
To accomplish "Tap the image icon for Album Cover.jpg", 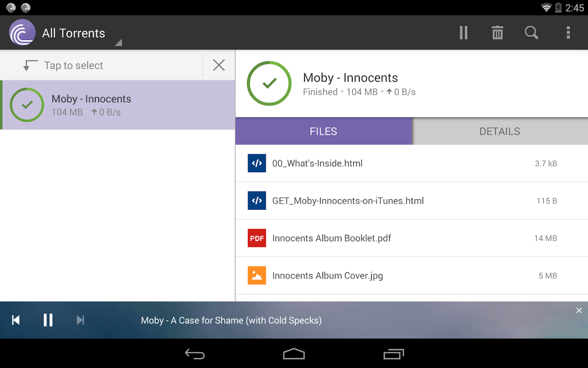I will (x=257, y=276).
